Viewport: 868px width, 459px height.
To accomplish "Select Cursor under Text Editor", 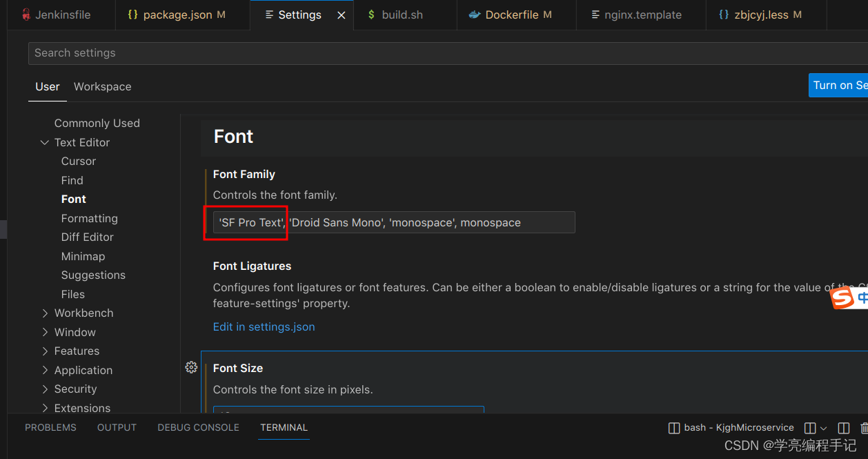I will [79, 161].
